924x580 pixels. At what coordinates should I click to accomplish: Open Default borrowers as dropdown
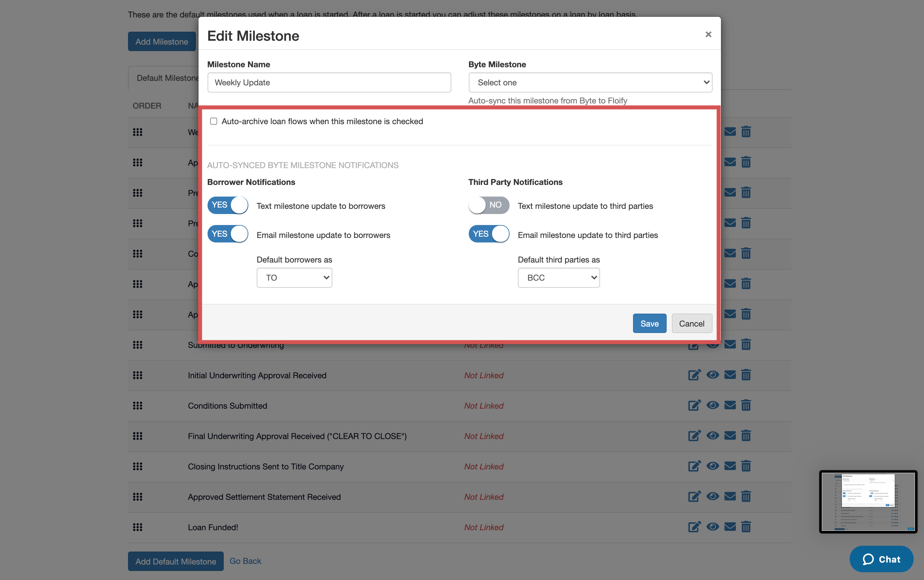coord(294,278)
